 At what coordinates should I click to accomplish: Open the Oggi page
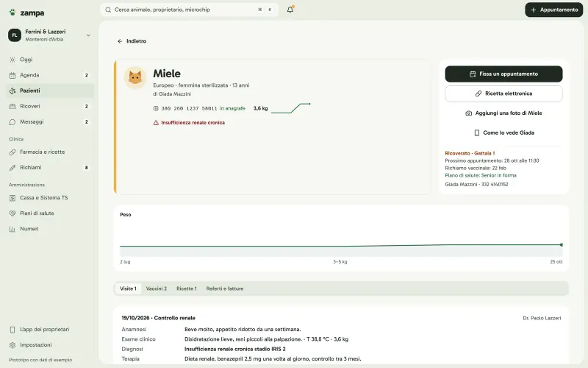click(x=50, y=60)
